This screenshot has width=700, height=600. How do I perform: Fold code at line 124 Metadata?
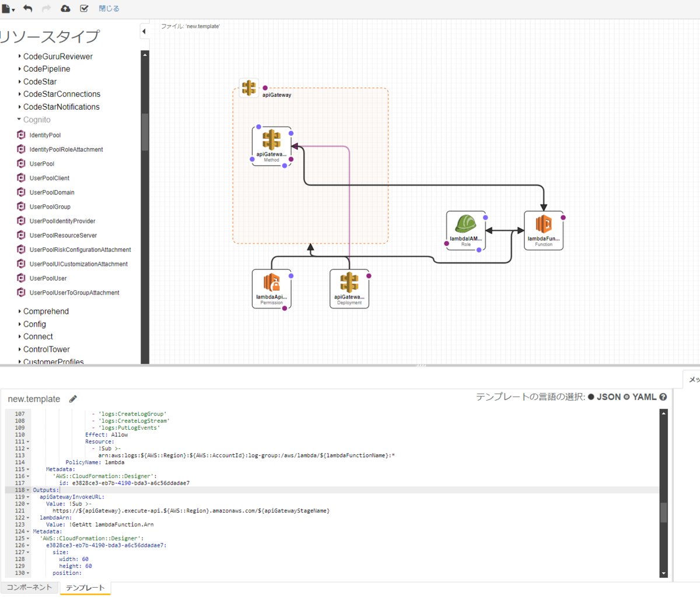tap(28, 532)
